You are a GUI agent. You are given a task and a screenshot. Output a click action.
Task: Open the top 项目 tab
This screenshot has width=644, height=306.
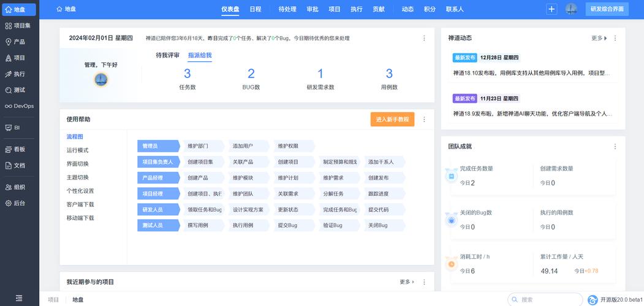(335, 9)
